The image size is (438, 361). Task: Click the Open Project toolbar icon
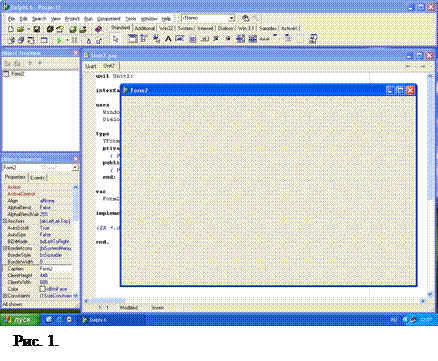(x=60, y=29)
